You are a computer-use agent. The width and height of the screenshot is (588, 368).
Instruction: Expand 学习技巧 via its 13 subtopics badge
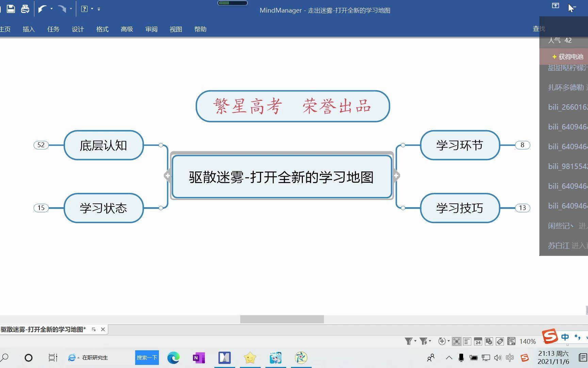[x=522, y=208]
